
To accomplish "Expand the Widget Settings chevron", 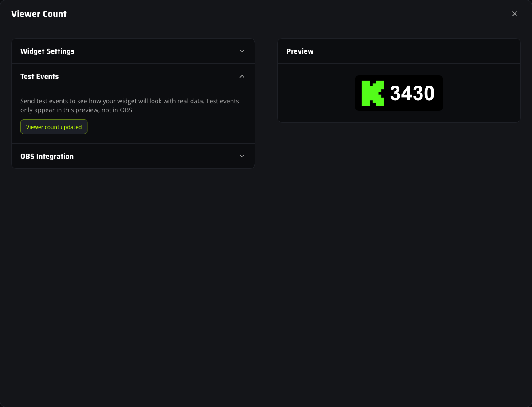I will click(242, 51).
